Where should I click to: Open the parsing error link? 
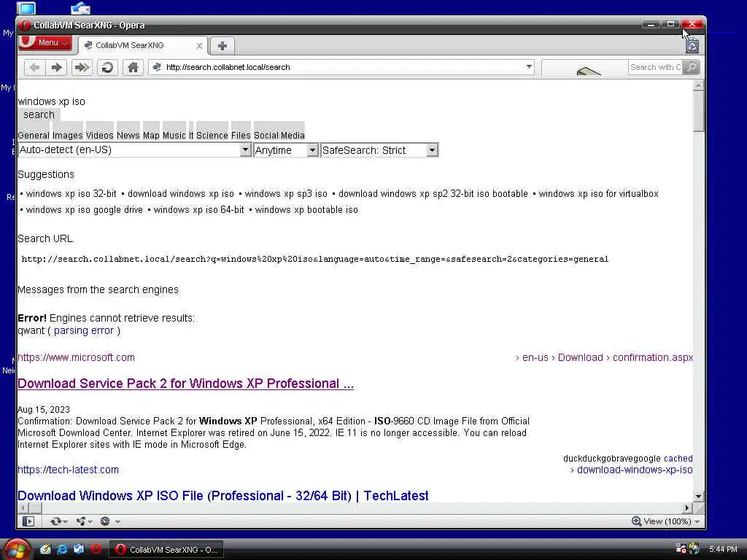[x=84, y=330]
